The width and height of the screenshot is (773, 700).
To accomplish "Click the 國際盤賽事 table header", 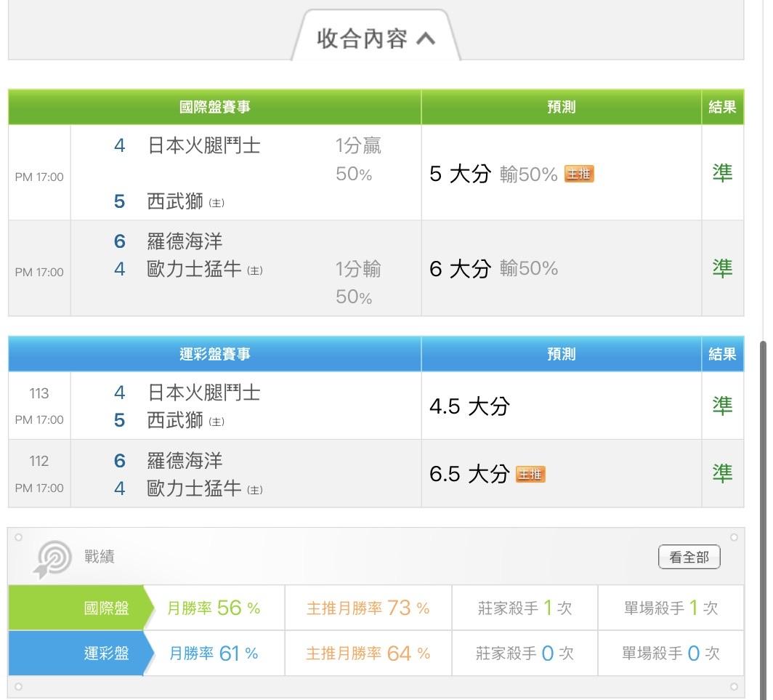I will (x=215, y=108).
